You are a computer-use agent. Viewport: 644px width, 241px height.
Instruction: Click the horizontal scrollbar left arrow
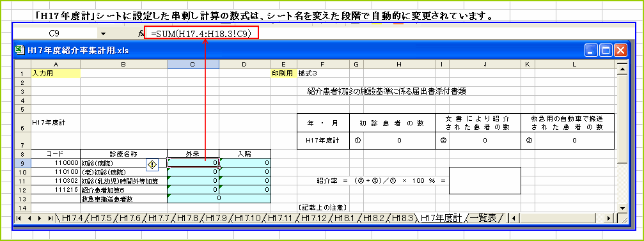click(514, 218)
